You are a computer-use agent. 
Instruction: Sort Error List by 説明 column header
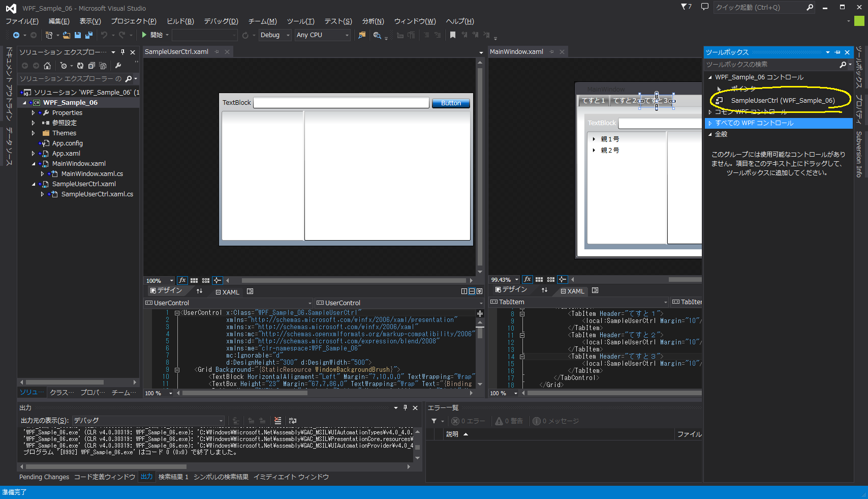pyautogui.click(x=452, y=434)
